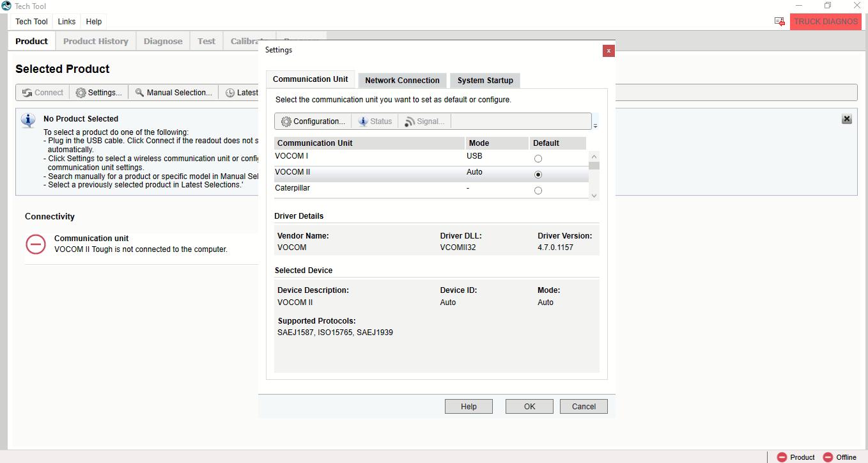The width and height of the screenshot is (868, 463).
Task: Open the Links menu
Action: [x=66, y=22]
